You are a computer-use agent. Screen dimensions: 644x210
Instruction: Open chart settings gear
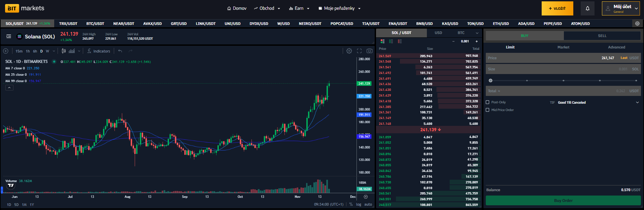point(349,51)
